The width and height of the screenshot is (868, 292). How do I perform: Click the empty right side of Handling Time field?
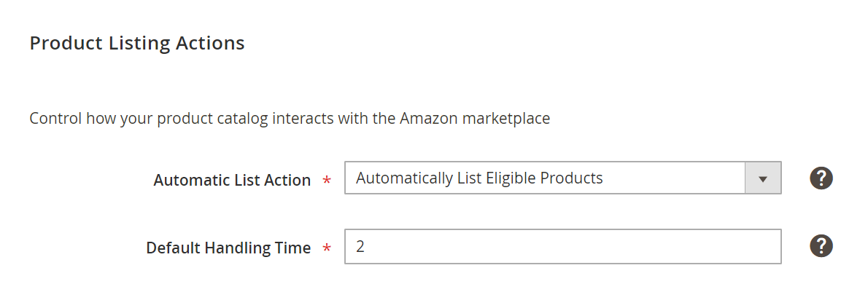[664, 246]
